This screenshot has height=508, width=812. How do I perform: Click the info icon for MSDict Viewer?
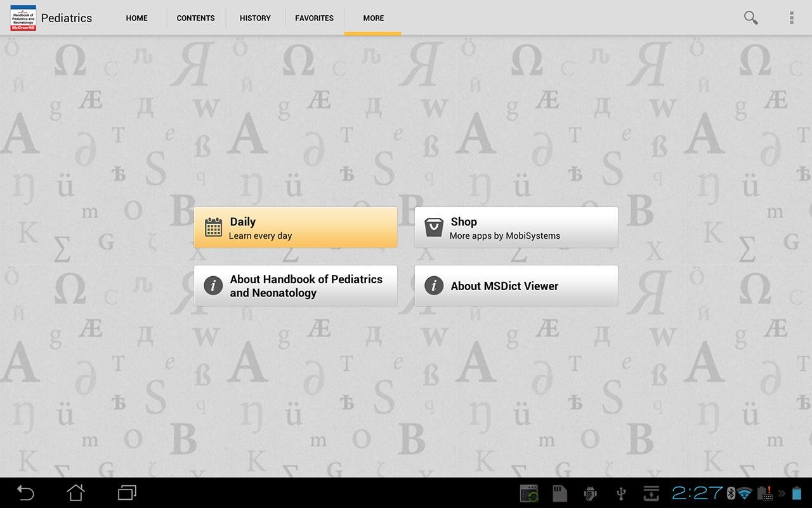(434, 286)
